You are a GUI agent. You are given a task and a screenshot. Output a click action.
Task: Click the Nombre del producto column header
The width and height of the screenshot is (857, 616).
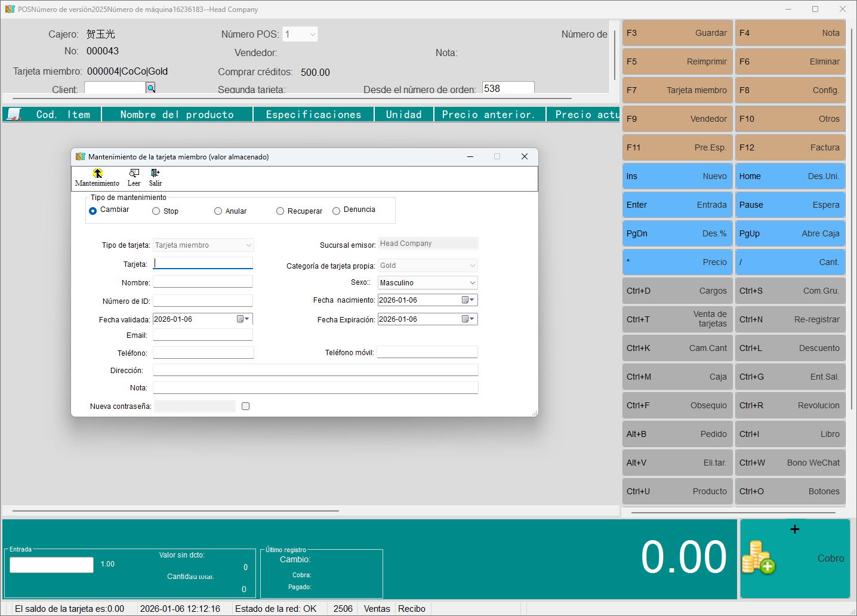(x=177, y=115)
